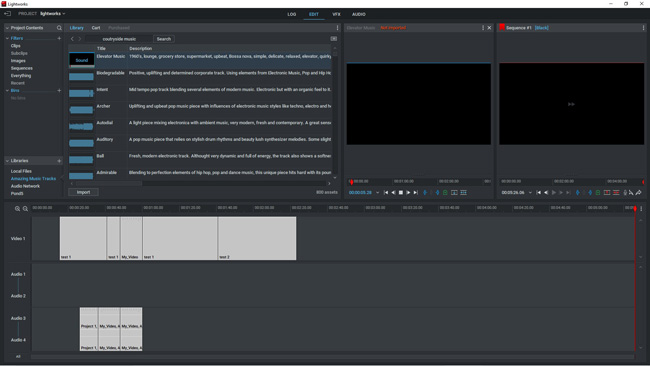This screenshot has height=366, width=650.
Task: Zoom in the timeline with magnifier plus
Action: click(17, 208)
